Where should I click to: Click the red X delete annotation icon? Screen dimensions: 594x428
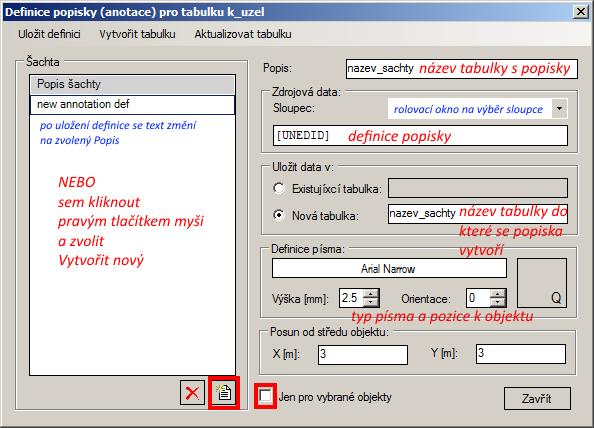(192, 393)
